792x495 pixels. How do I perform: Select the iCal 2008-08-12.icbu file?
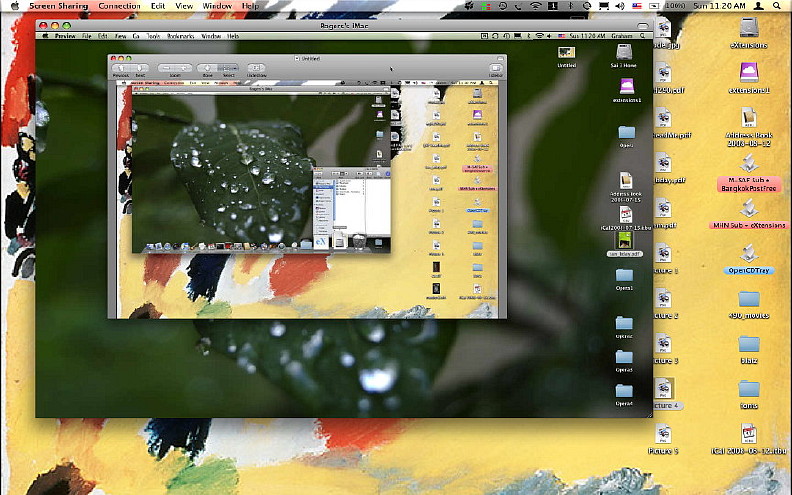pos(749,434)
